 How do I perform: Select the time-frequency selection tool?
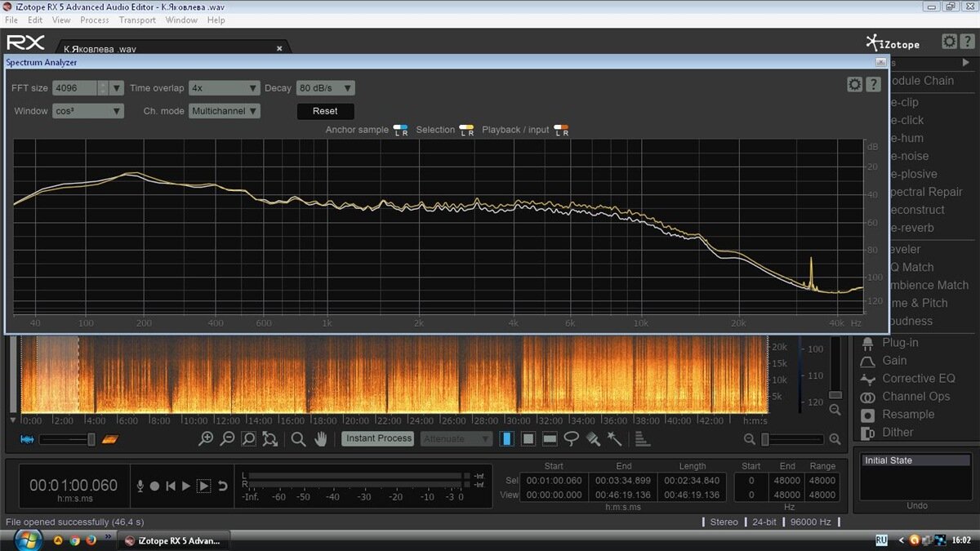528,438
